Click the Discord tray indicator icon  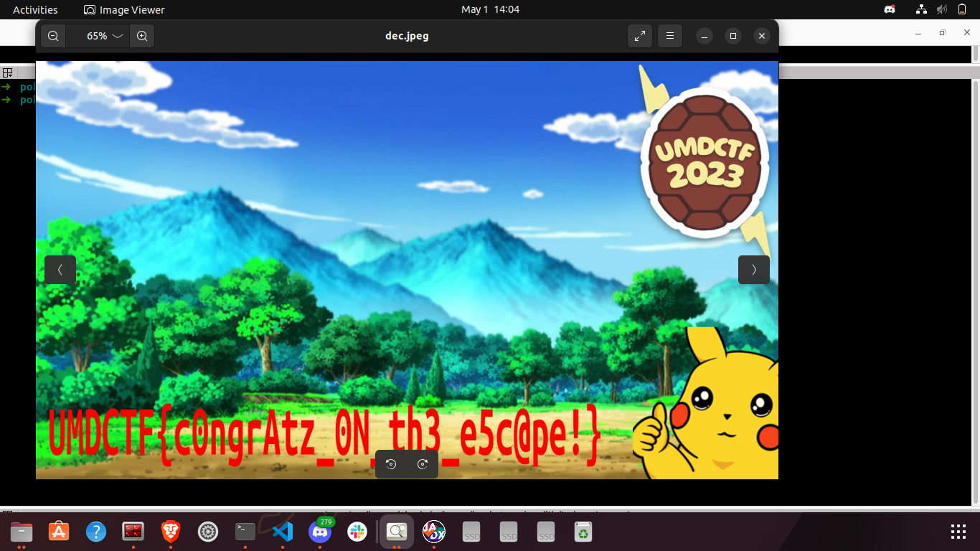890,9
